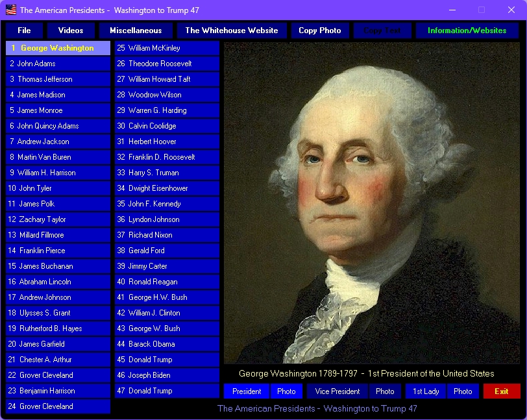Show 32 Franklin D. Roosevelt
This screenshot has width=527, height=420.
click(167, 157)
